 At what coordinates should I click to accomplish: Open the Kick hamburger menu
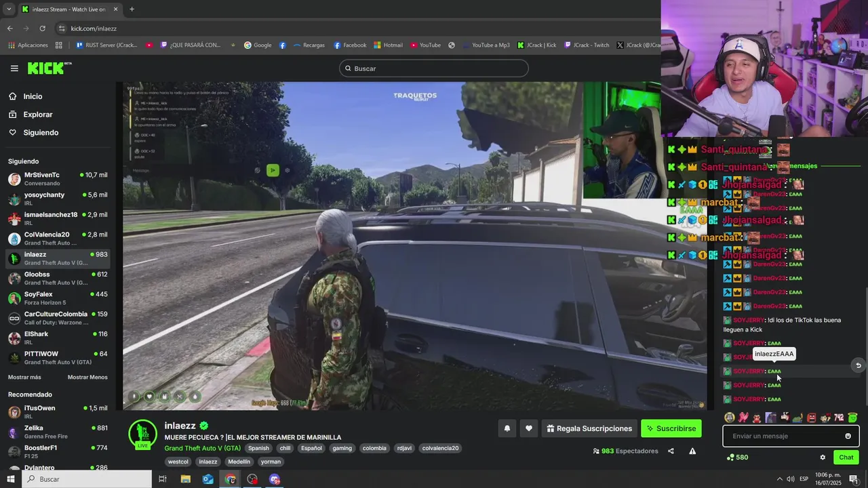(14, 68)
